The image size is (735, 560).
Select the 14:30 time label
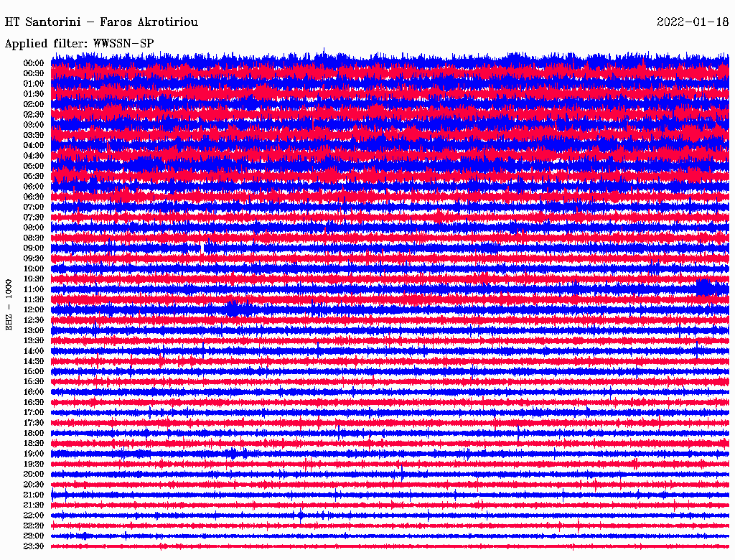coord(34,362)
